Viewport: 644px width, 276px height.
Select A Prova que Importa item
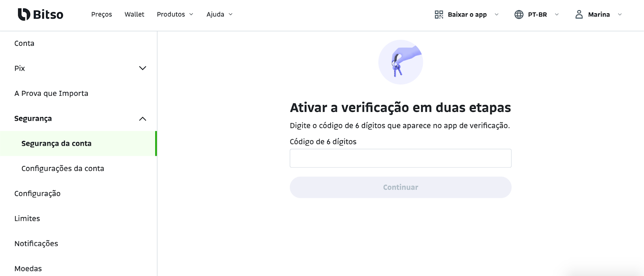51,93
